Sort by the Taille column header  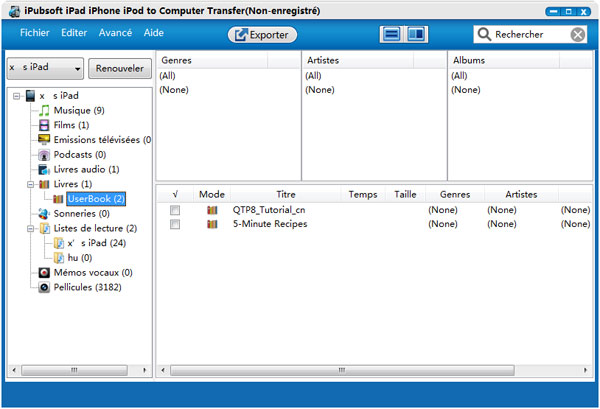[405, 194]
